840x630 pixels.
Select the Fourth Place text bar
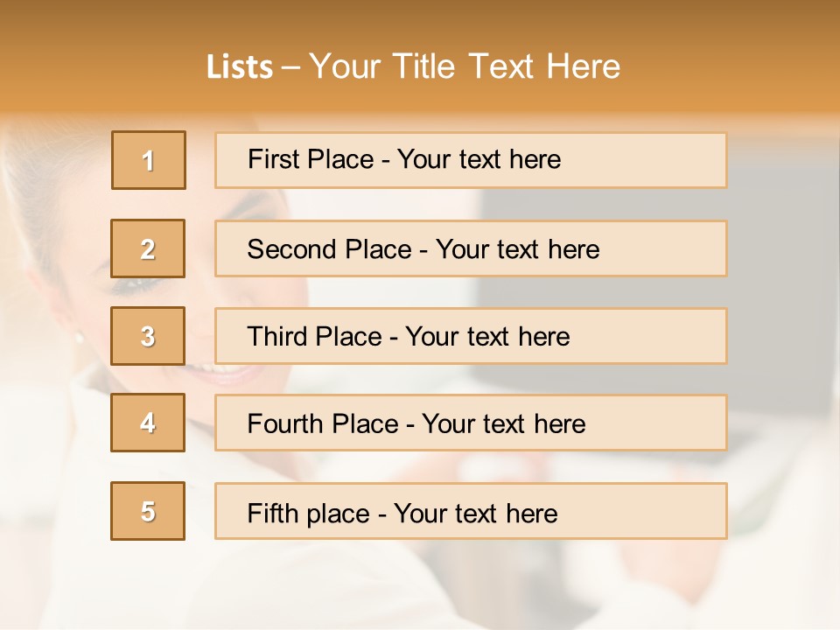click(x=471, y=423)
